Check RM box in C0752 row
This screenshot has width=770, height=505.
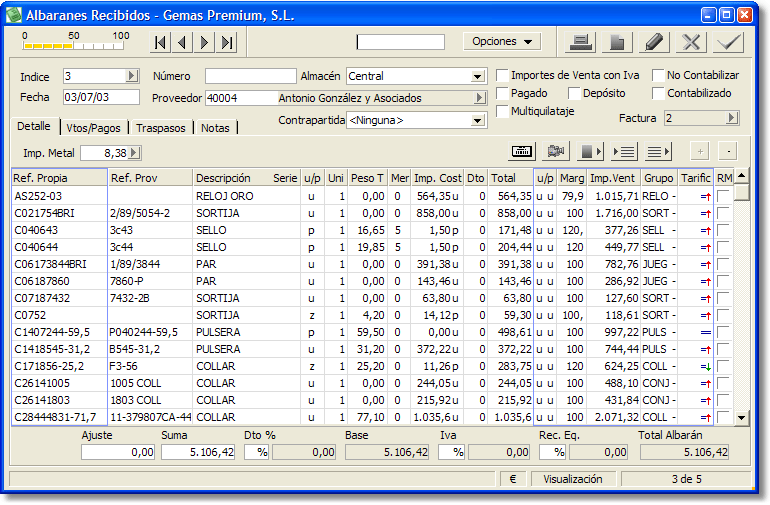tap(723, 315)
